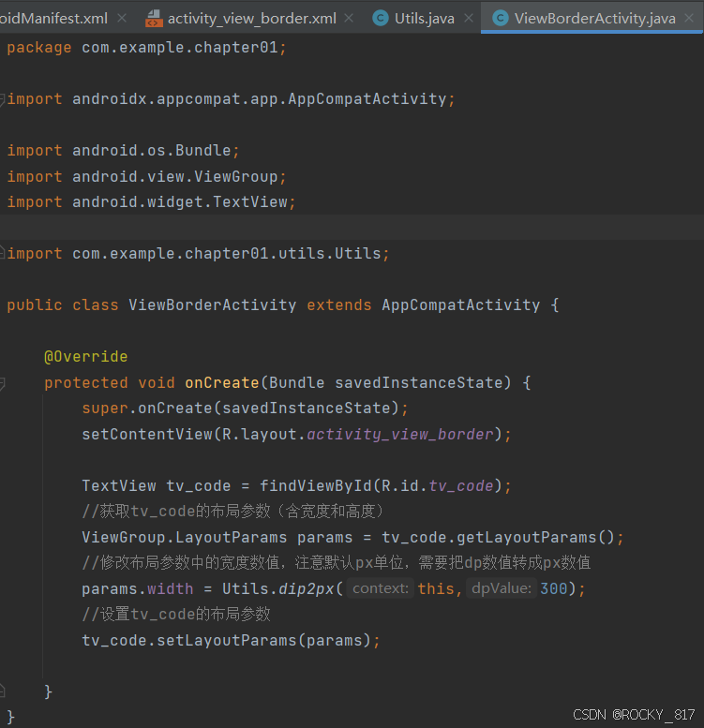Close the AndroidManifest.xml tab

click(x=122, y=18)
